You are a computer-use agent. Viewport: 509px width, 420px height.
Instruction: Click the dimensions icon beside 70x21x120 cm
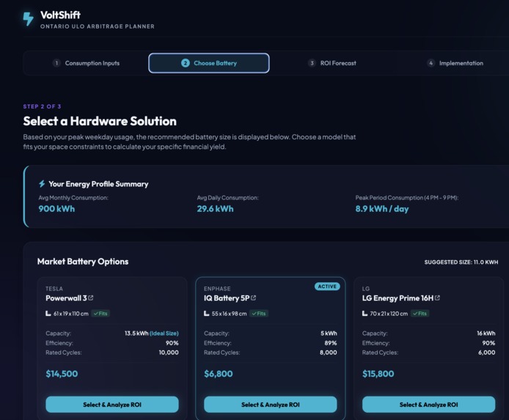[365, 313]
